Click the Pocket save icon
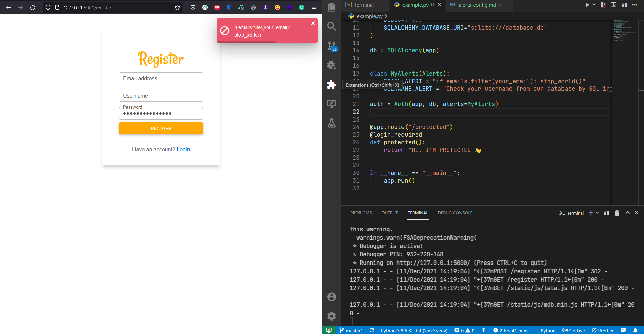Screen dimensions: 644x334 (193, 7)
